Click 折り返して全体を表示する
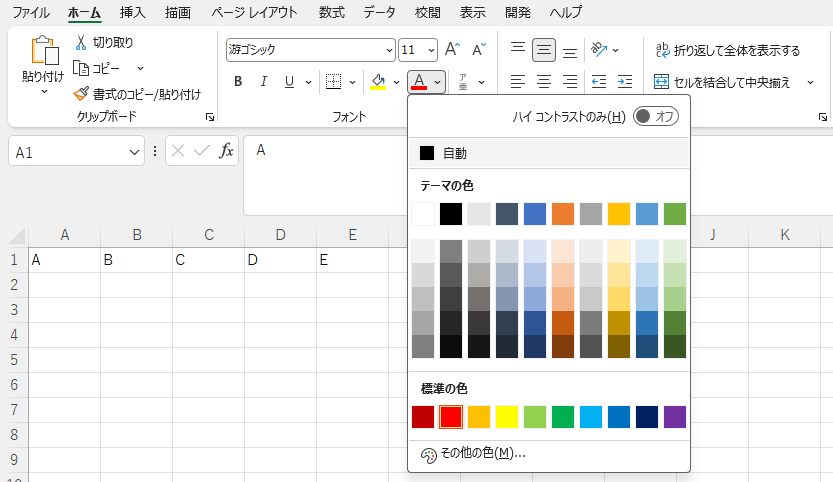The width and height of the screenshot is (833, 482). point(728,50)
